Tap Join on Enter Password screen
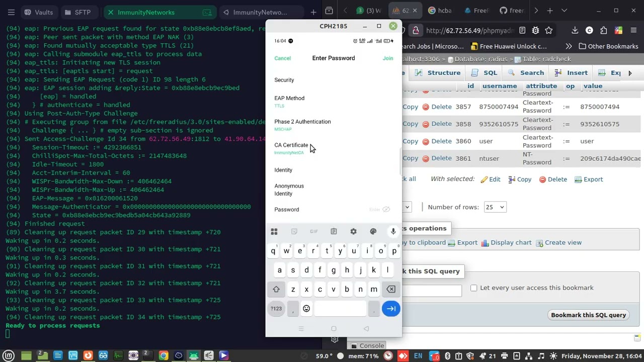Screen dimensions: 644x362 point(388,58)
